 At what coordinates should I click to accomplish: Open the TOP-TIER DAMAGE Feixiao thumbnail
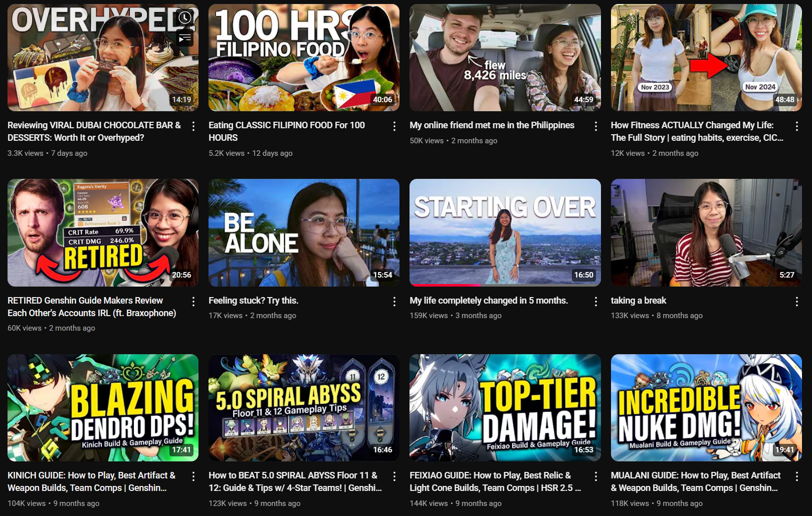(x=505, y=408)
